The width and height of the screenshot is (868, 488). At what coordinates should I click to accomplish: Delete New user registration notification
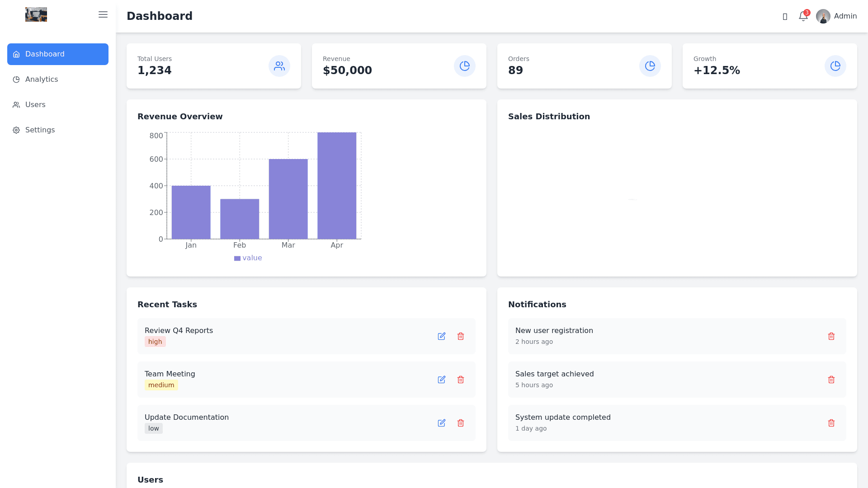point(831,336)
